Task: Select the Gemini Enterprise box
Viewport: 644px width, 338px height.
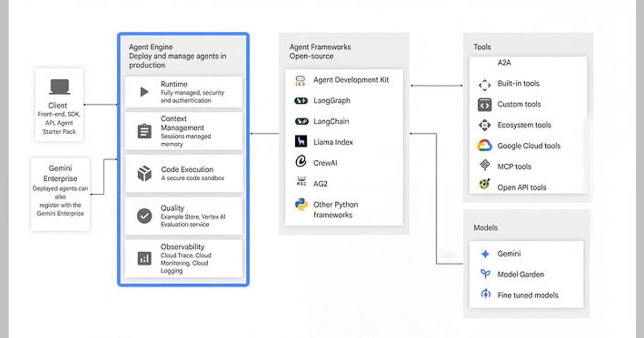Action: coord(59,194)
